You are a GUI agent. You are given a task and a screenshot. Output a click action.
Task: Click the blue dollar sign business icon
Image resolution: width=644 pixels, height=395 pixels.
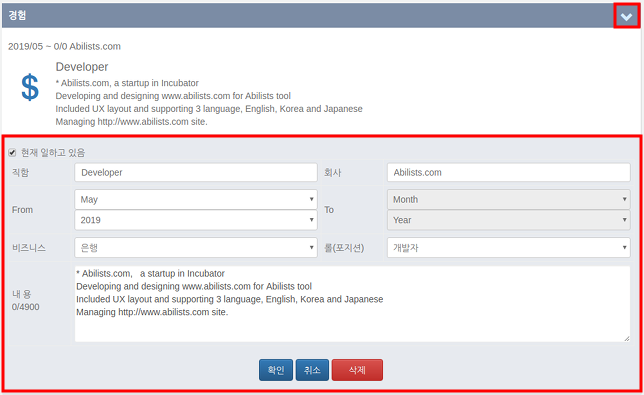click(30, 87)
